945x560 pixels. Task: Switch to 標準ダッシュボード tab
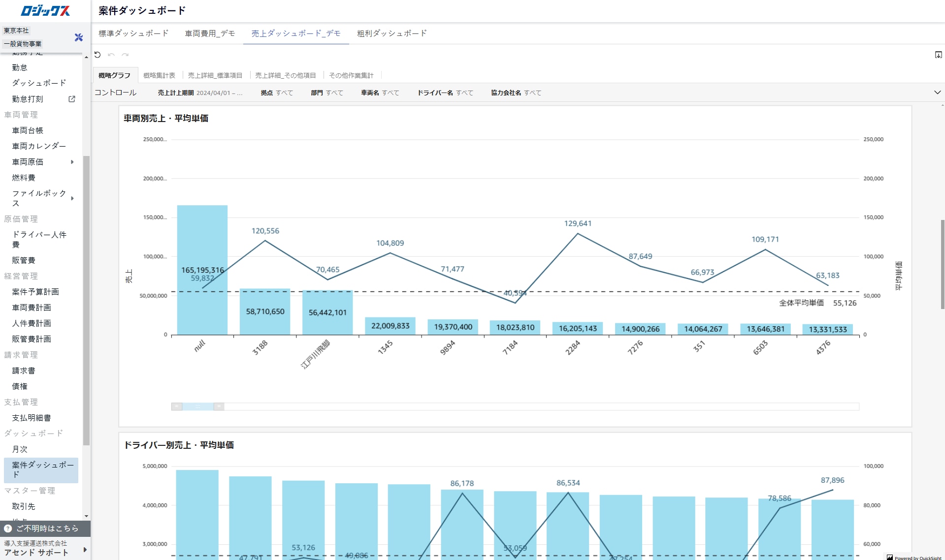[133, 33]
